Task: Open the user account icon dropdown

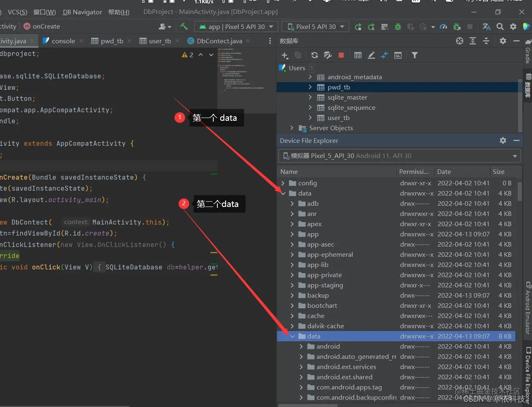Action: point(165,27)
